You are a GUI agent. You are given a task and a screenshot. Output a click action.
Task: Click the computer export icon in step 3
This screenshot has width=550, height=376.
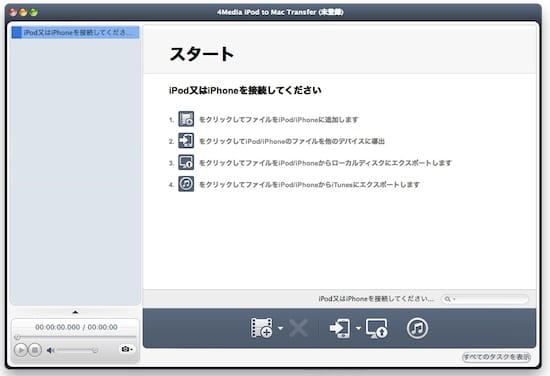tap(186, 162)
